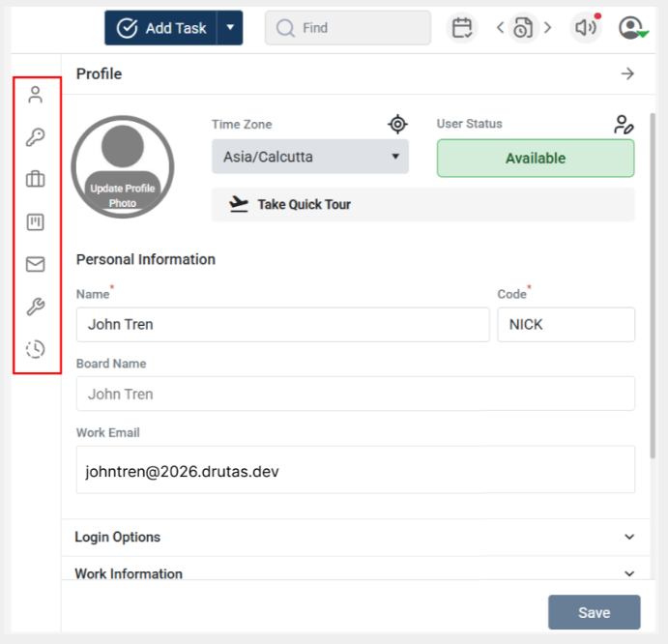This screenshot has width=668, height=644.
Task: Click the Available user status button
Action: [536, 159]
